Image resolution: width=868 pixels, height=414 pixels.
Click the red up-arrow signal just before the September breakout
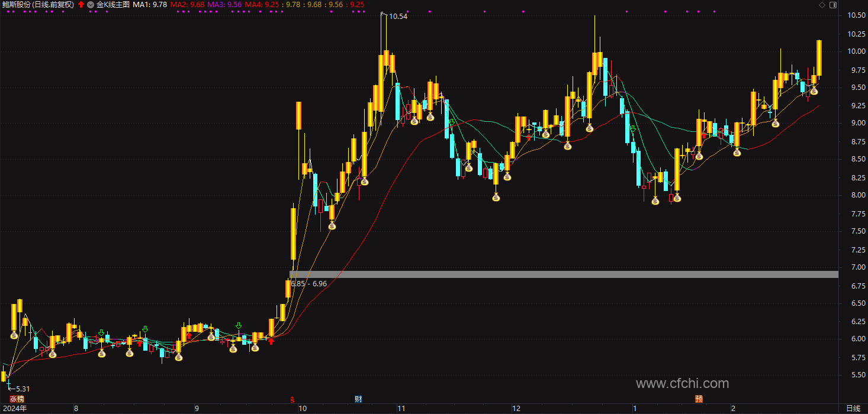coord(271,341)
